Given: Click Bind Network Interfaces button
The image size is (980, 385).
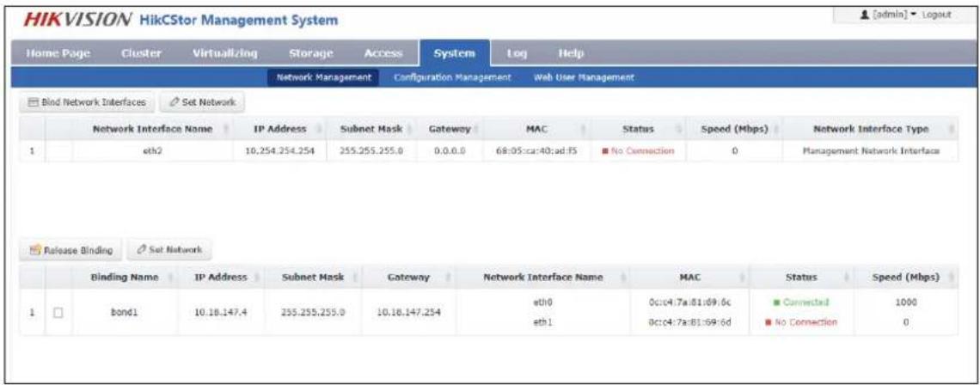Looking at the screenshot, I should 87,102.
